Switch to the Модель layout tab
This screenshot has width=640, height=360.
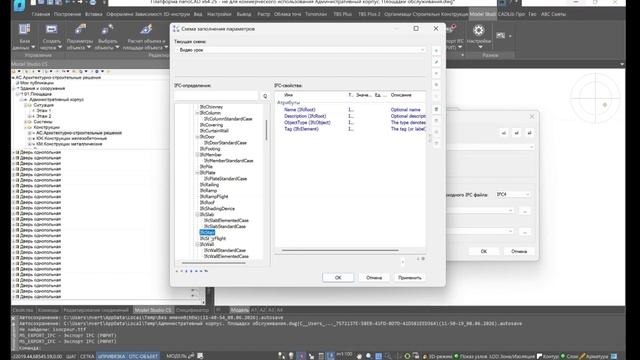[240, 310]
